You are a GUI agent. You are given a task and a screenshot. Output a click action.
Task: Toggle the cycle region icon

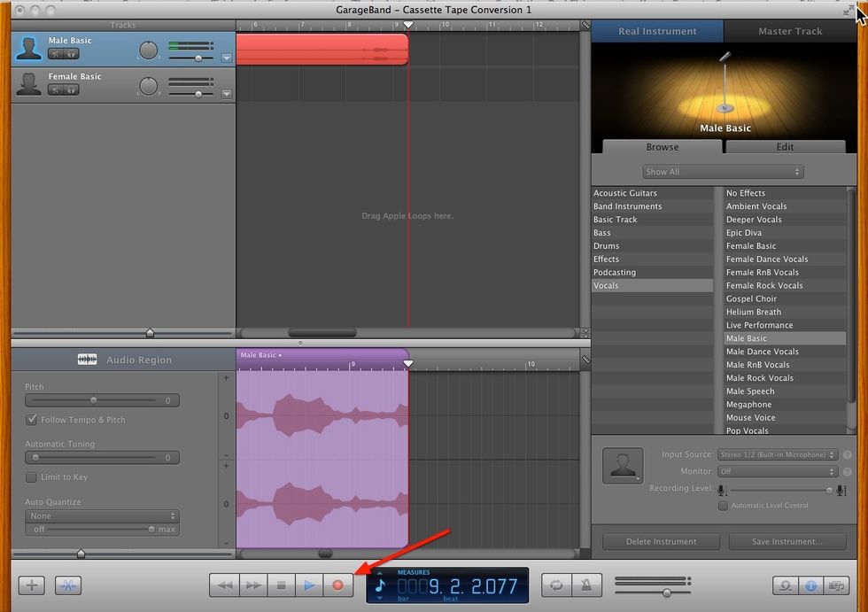click(x=556, y=585)
